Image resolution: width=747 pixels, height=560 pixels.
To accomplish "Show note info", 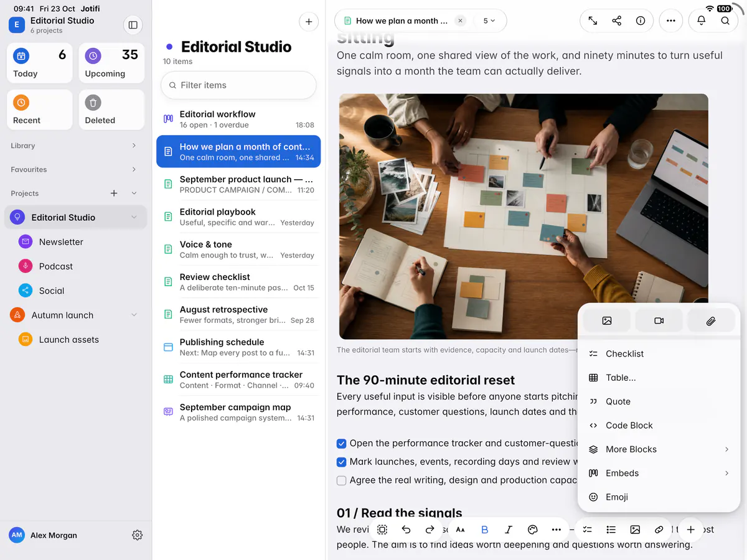I will 641,21.
